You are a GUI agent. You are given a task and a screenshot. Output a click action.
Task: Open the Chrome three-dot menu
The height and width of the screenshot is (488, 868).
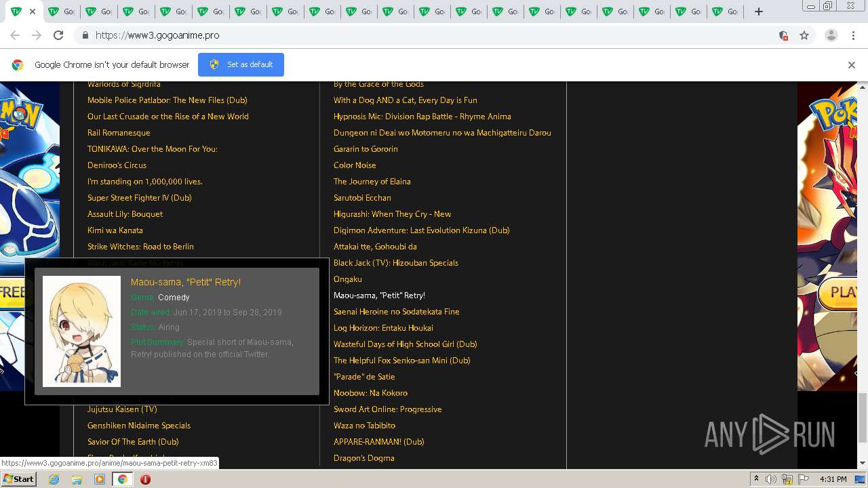(x=853, y=35)
